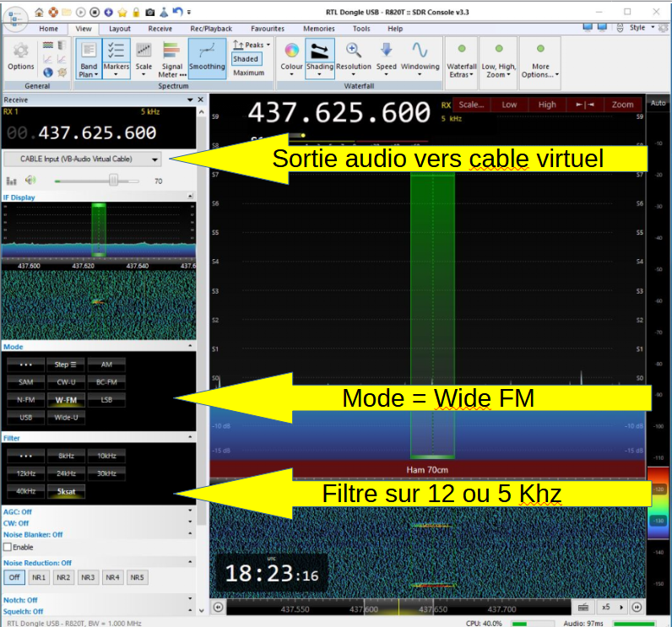This screenshot has height=627, width=672.
Task: Select NR2 noise reduction level
Action: click(x=62, y=578)
